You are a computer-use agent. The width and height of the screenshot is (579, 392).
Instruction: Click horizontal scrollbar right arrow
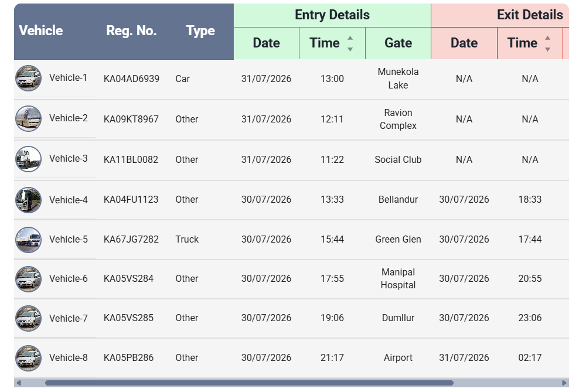564,383
